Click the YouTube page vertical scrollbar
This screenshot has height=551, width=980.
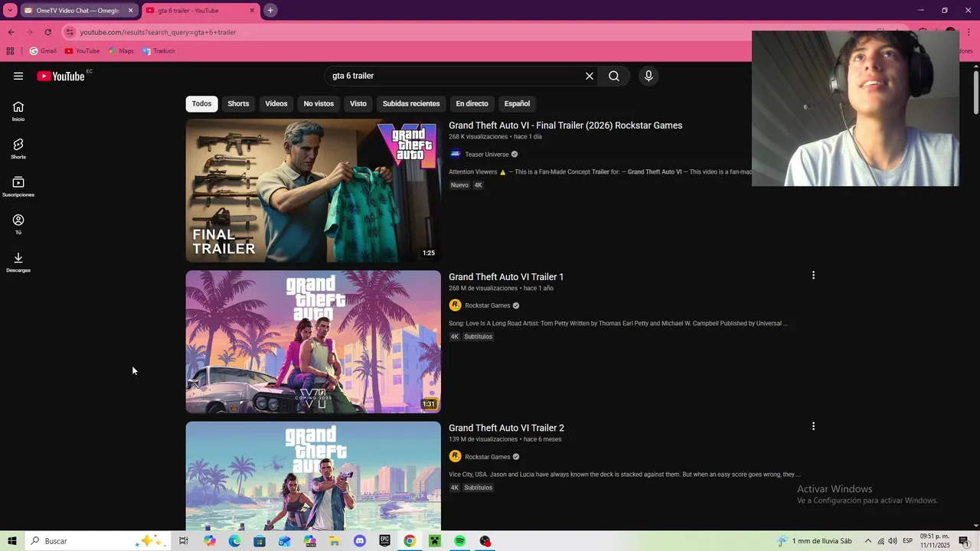[x=976, y=92]
